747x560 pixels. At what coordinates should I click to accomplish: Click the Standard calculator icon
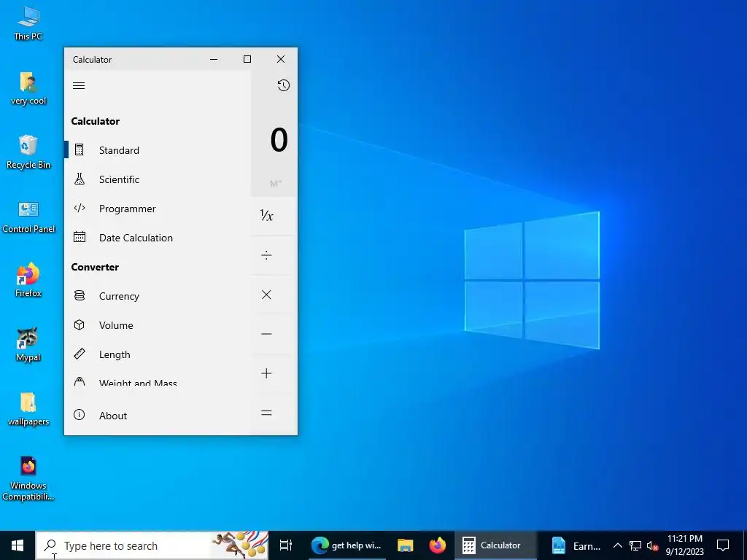(x=80, y=150)
